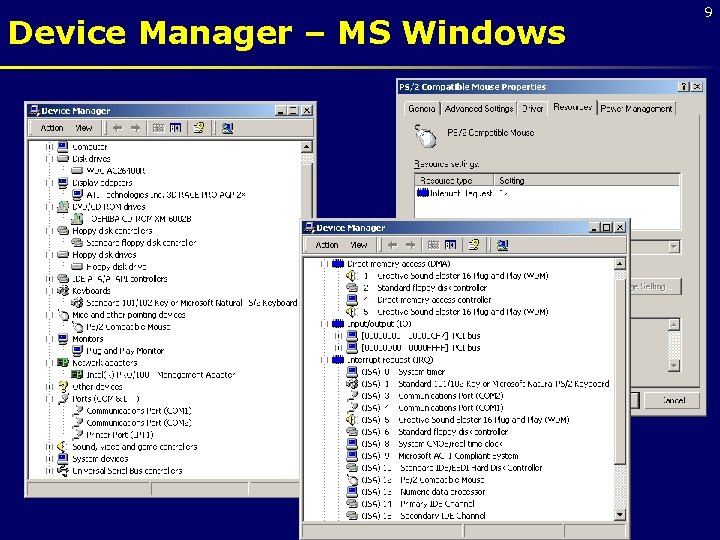Expand the System devices node
The image size is (720, 540).
pos(49,459)
